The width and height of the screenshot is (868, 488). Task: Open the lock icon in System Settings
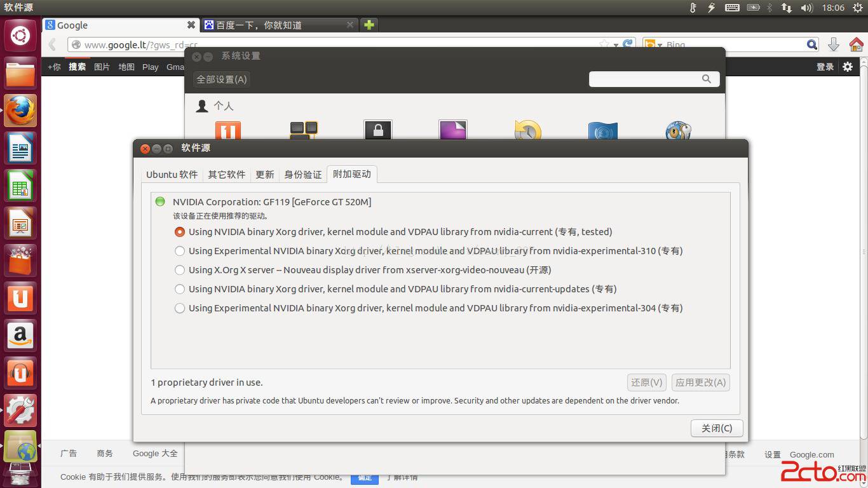pyautogui.click(x=378, y=130)
